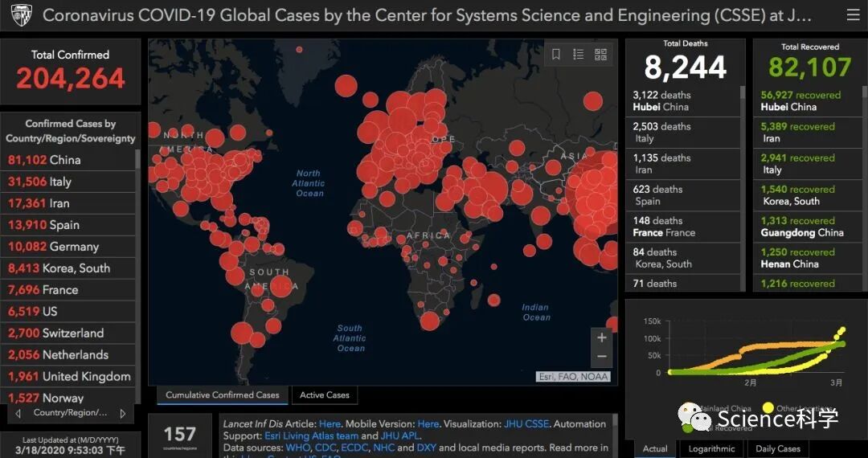Open the WHO data source link
Image resolution: width=868 pixels, height=458 pixels.
(x=297, y=448)
